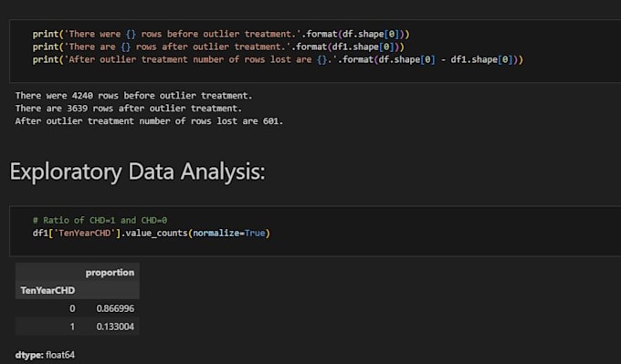Click the 'Exploratory Data Analysis:' heading

coord(137,172)
